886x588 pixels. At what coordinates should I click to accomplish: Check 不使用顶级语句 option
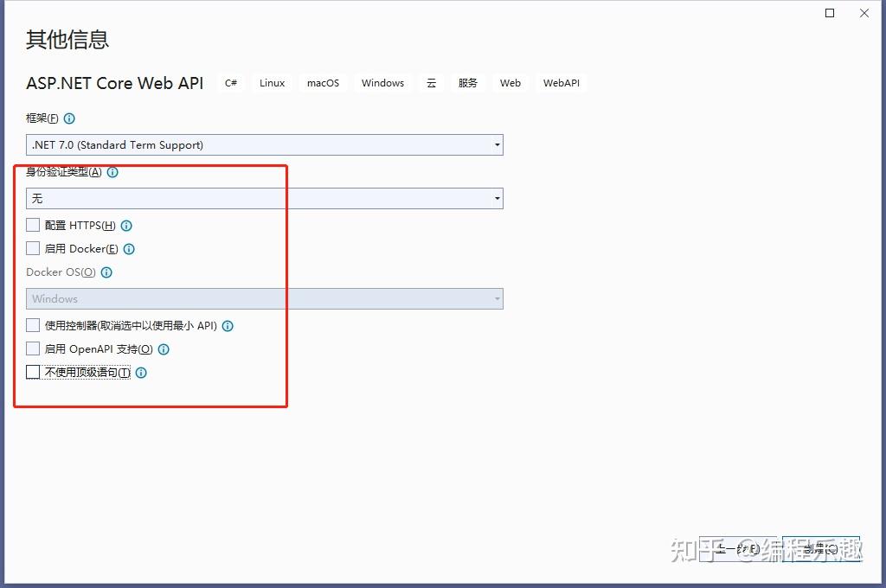[x=32, y=373]
